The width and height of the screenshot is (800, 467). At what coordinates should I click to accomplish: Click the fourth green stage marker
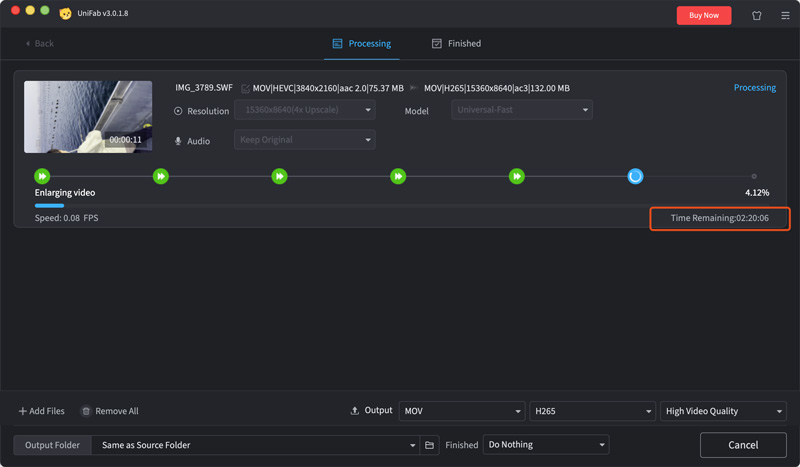coord(398,177)
